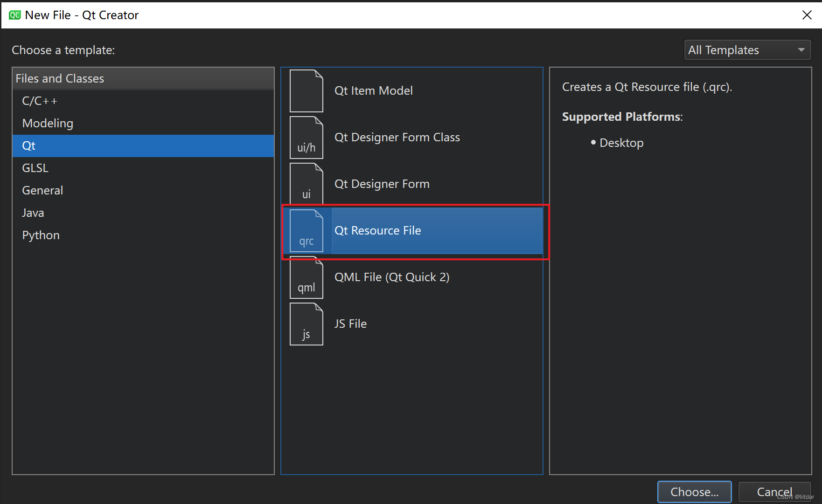This screenshot has height=504, width=822.
Task: Choose the Qt Item Model template
Action: (412, 91)
